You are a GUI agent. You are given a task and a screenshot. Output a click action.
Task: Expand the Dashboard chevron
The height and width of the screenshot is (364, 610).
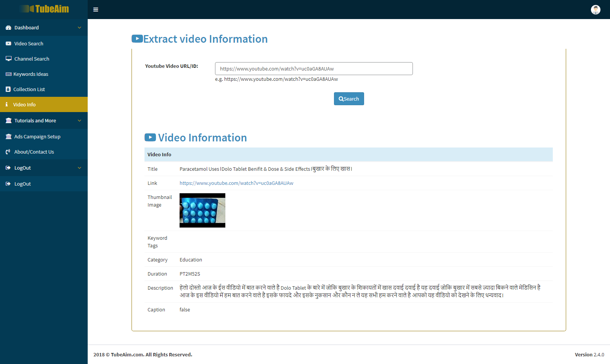[x=79, y=27]
